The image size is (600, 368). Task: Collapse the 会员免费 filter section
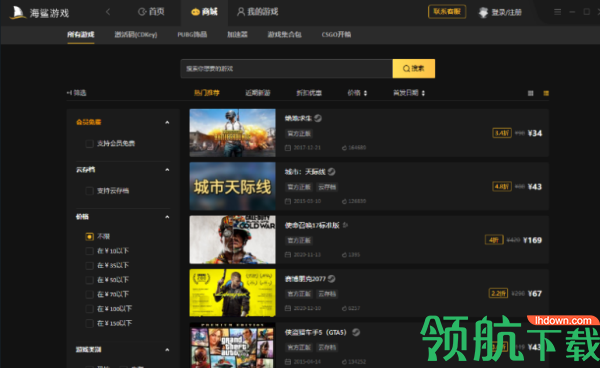coord(167,122)
